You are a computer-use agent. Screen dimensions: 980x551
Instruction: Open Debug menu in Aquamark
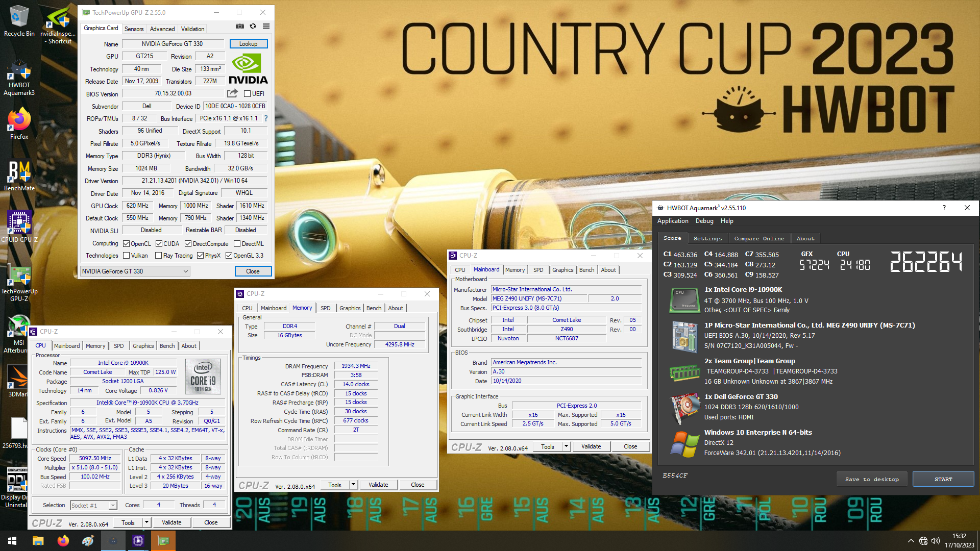point(704,221)
